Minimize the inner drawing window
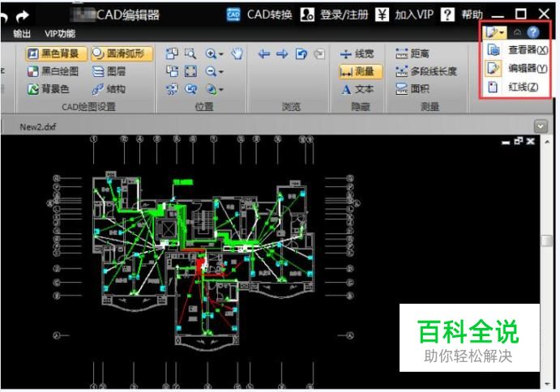560x392 pixels. (x=506, y=142)
